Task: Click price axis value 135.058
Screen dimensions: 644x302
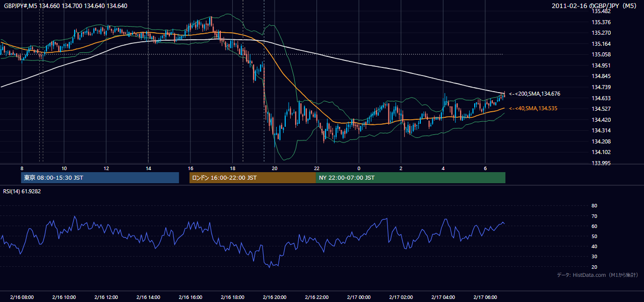Action: pos(601,55)
